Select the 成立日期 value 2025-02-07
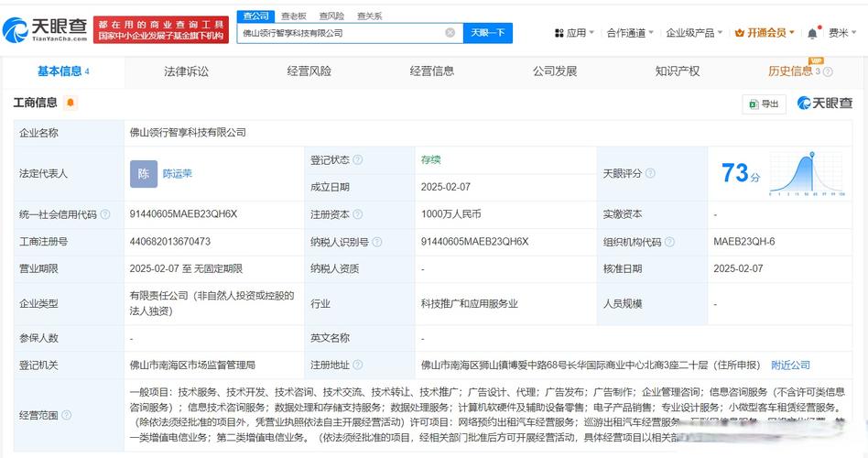Screen dimensions: 868x458 pyautogui.click(x=446, y=187)
